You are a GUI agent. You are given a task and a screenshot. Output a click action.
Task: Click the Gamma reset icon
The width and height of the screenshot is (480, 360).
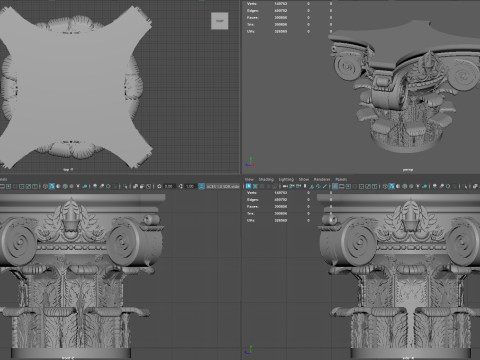181,186
